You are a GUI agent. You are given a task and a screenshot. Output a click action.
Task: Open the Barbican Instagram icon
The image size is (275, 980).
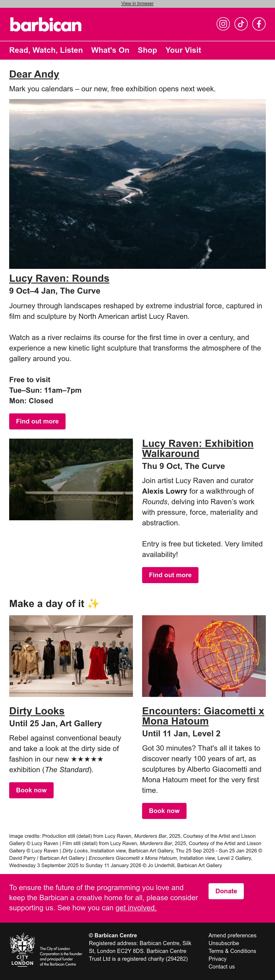coord(223,24)
